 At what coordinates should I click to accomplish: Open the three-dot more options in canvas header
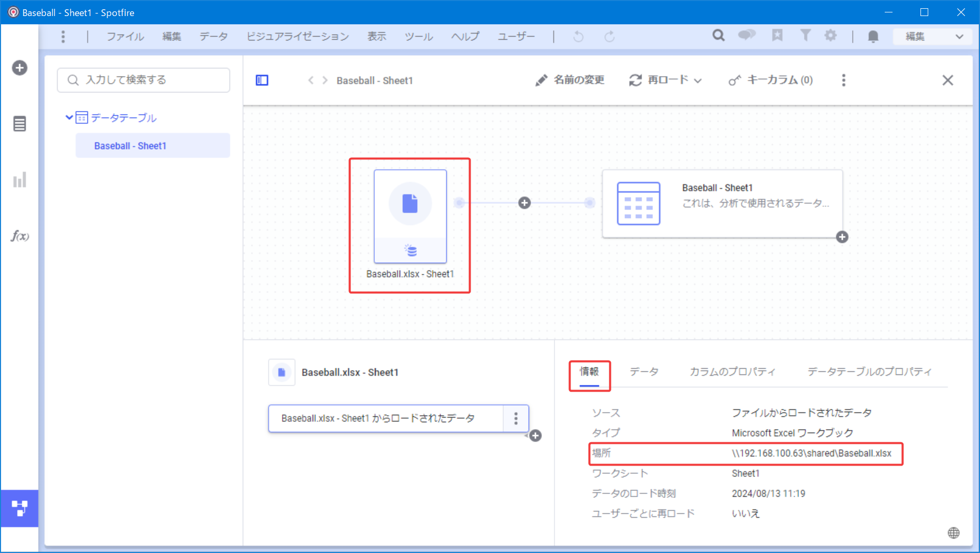[x=844, y=80]
